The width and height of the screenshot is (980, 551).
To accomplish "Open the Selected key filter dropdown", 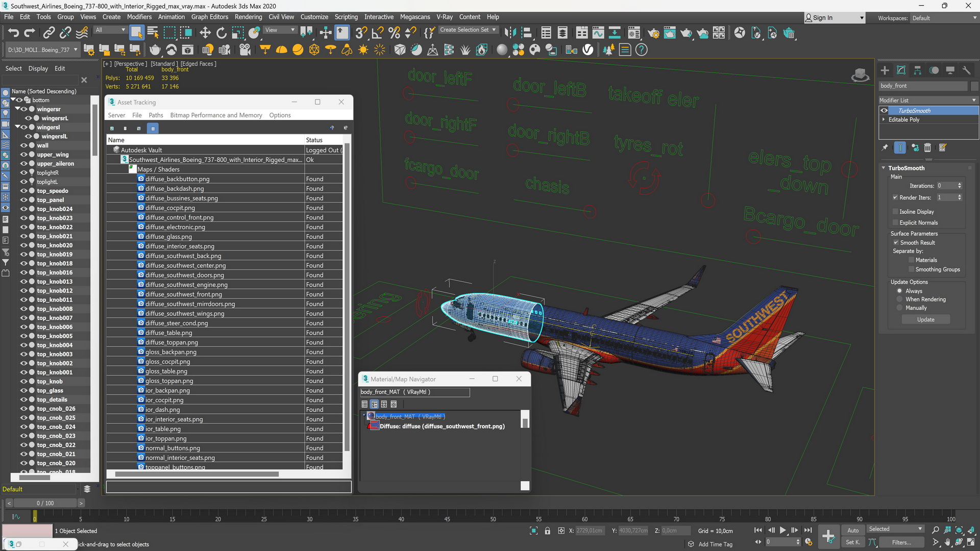I will tap(896, 529).
